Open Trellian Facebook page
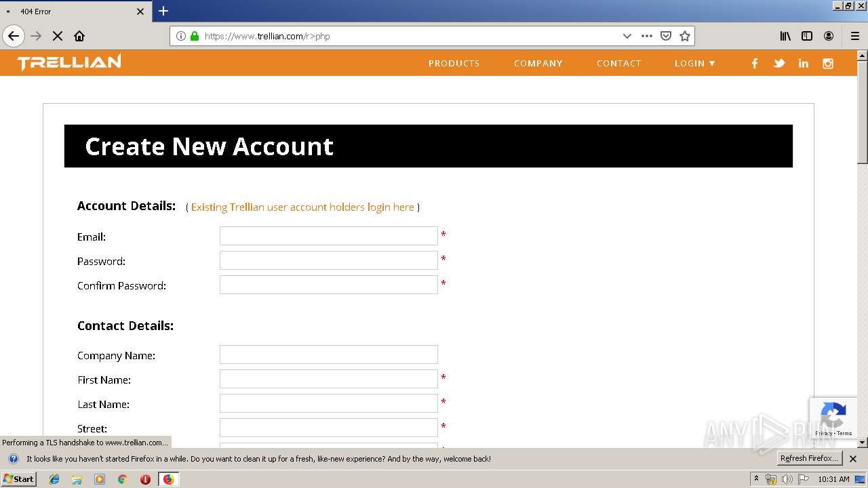This screenshot has height=488, width=868. (x=755, y=63)
